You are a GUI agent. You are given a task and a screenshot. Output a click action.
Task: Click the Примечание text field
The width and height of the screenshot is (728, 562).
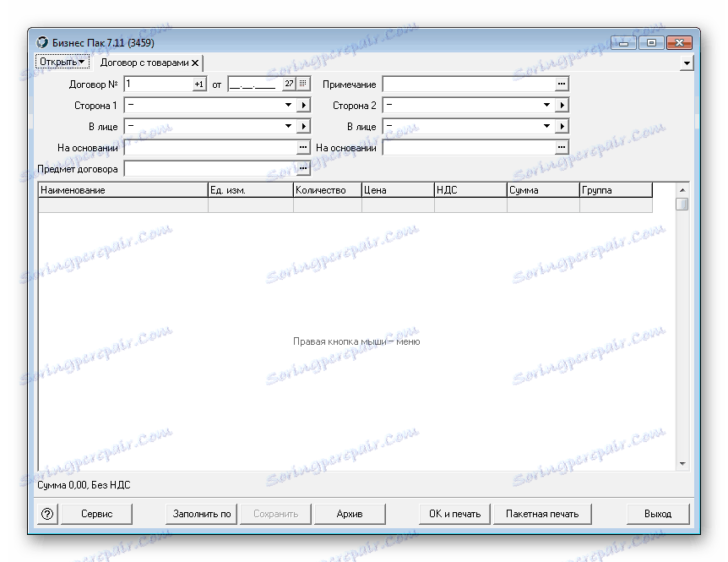[469, 84]
